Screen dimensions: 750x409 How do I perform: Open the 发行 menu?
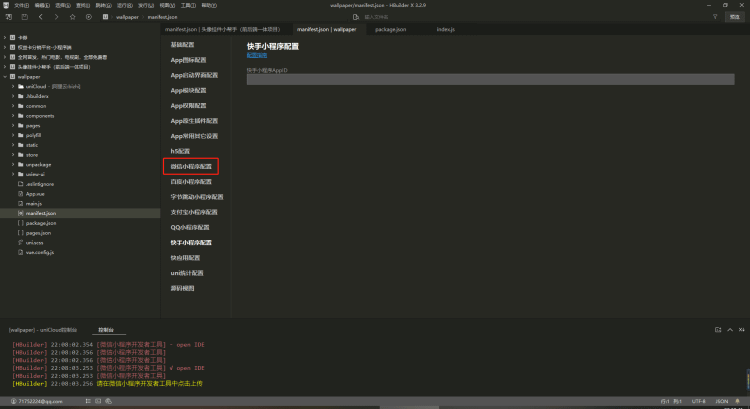tap(146, 5)
